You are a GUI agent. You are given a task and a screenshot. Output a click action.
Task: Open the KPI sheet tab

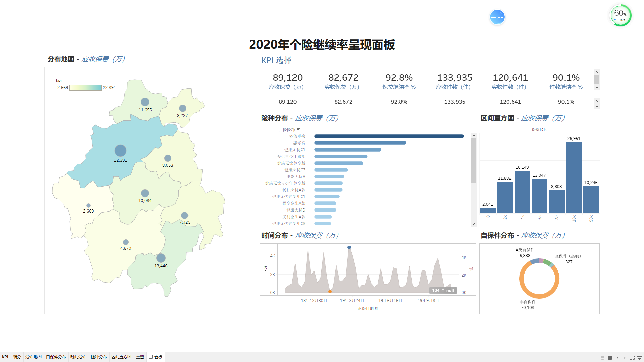click(x=5, y=357)
